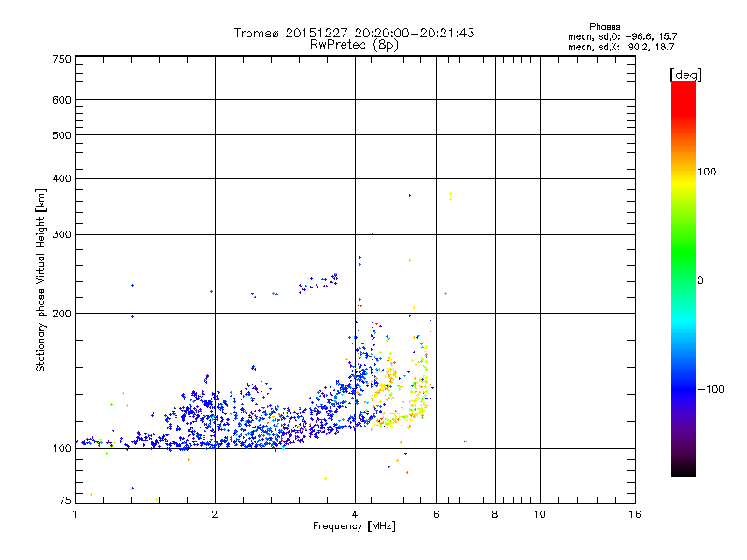The image size is (747, 560).
Task: Click the colorbar tick label '-100'
Action: [711, 389]
